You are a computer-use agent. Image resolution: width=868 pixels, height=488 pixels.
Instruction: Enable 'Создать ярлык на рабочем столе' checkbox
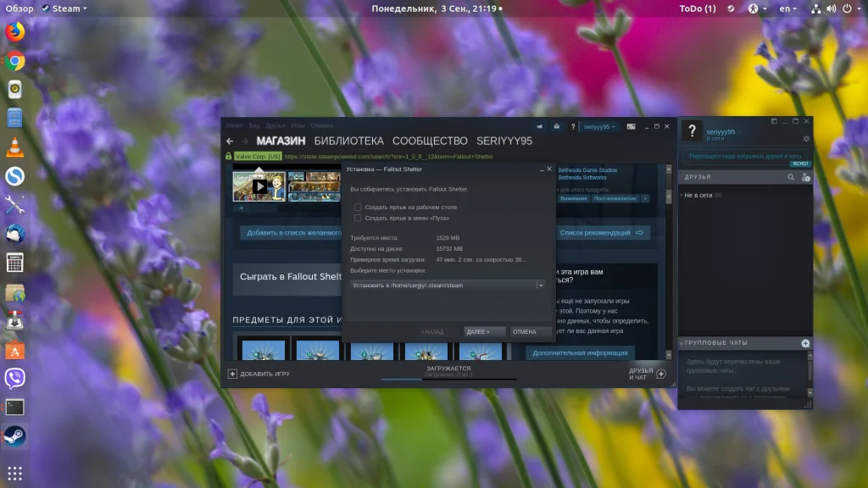(x=358, y=207)
